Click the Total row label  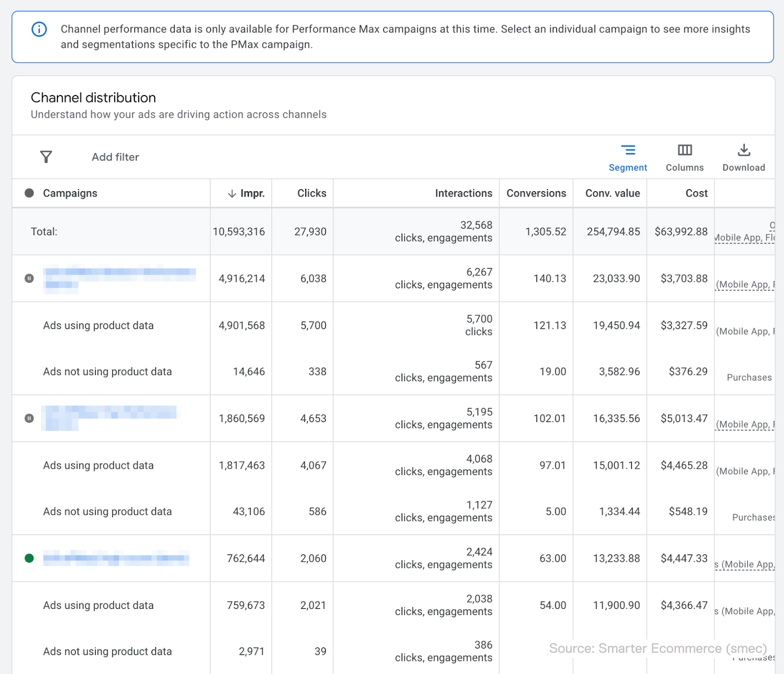tap(44, 231)
